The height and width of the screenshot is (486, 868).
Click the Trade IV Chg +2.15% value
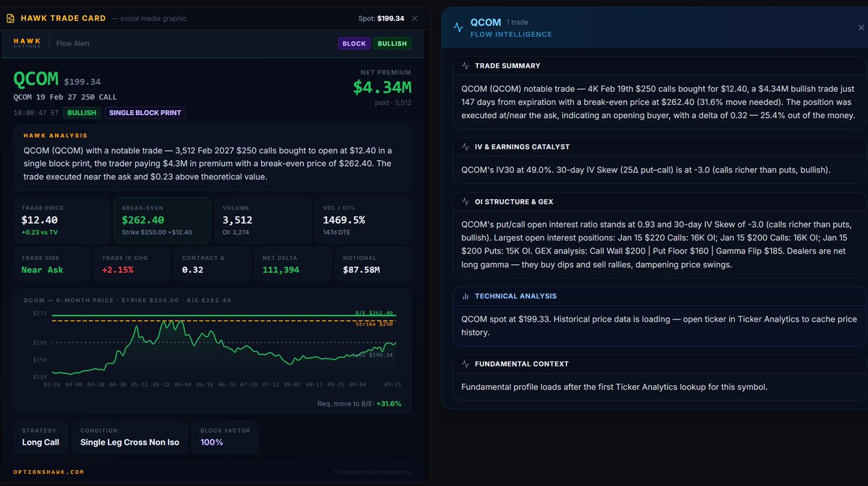click(117, 270)
